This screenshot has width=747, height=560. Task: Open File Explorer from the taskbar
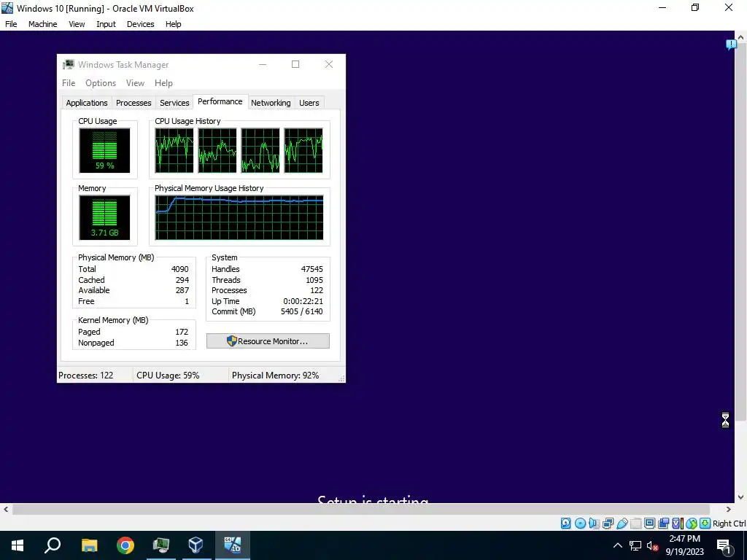(x=89, y=545)
